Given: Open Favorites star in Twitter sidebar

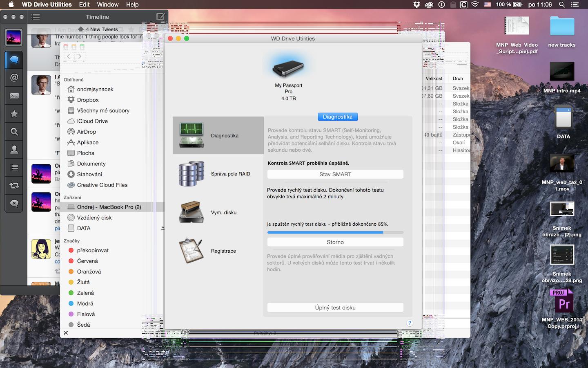Looking at the screenshot, I should (x=14, y=114).
